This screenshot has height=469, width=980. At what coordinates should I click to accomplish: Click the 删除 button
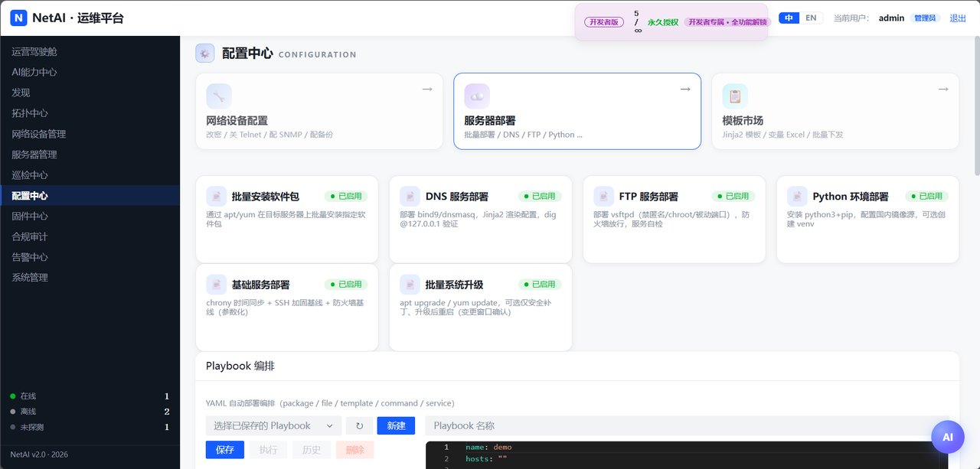click(355, 450)
